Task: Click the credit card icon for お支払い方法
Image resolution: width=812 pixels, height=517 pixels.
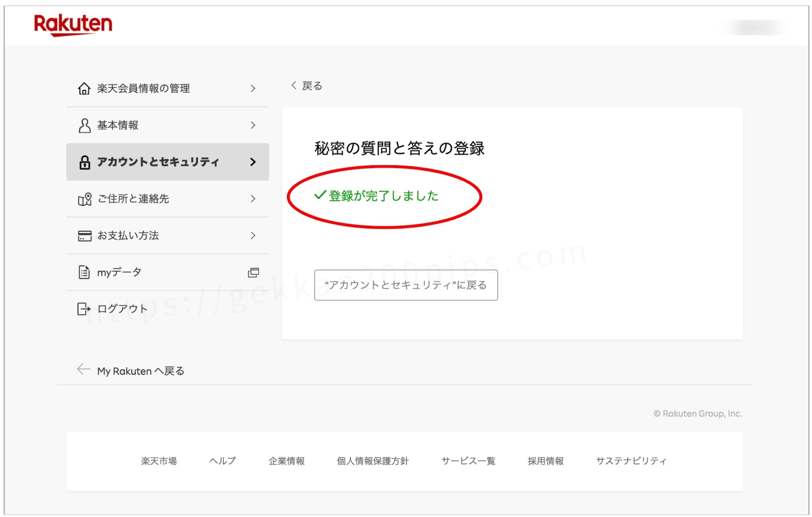Action: coord(84,236)
